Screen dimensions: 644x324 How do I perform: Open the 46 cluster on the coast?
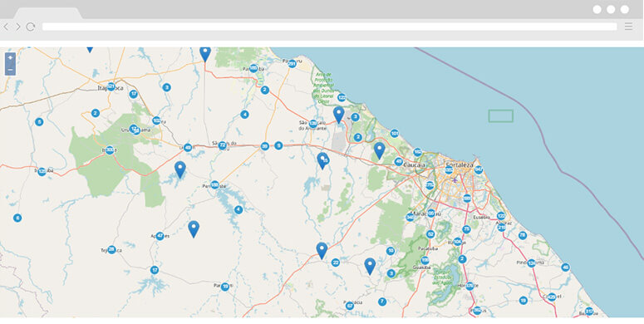click(x=566, y=268)
